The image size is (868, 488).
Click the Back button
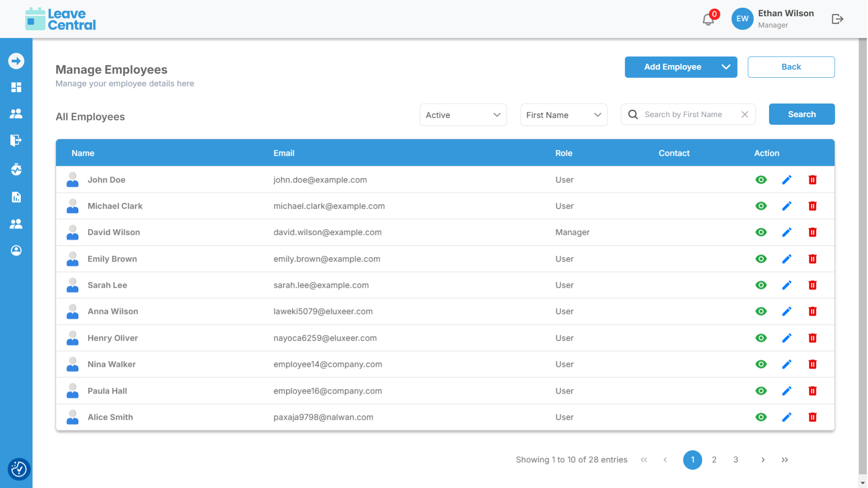pyautogui.click(x=791, y=67)
